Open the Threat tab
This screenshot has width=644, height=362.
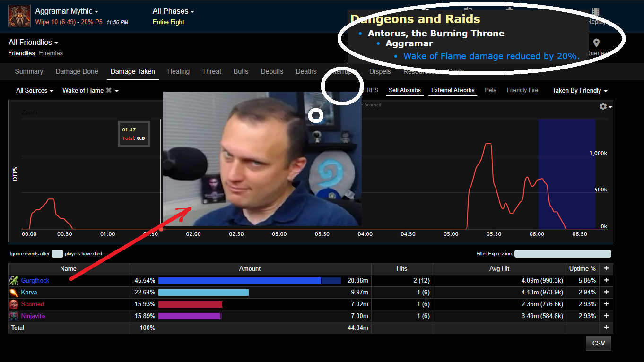click(211, 71)
